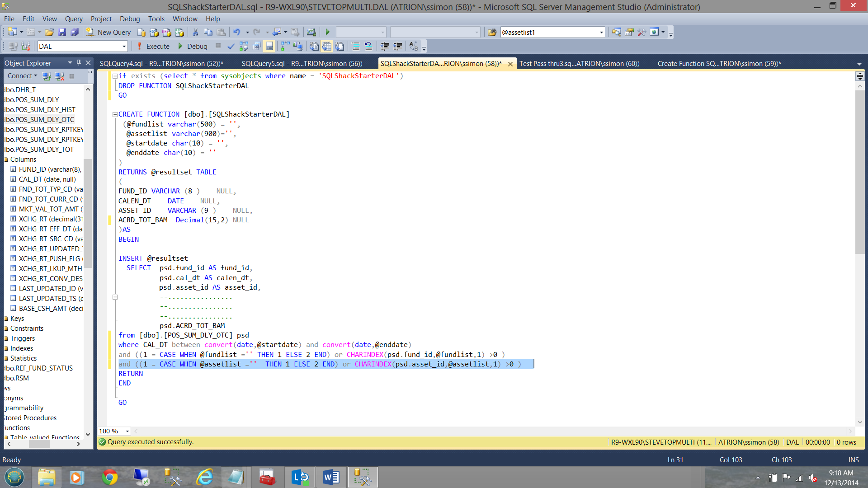Click the Execute query button

[x=153, y=46]
